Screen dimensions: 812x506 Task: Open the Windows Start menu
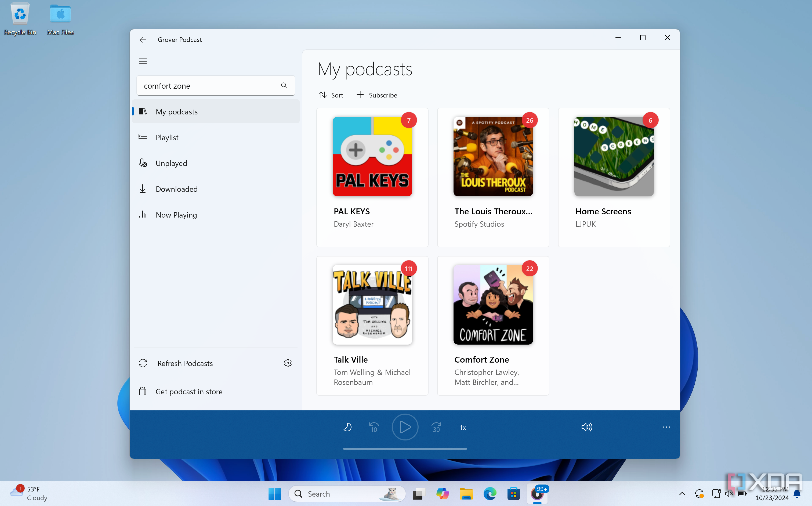275,494
